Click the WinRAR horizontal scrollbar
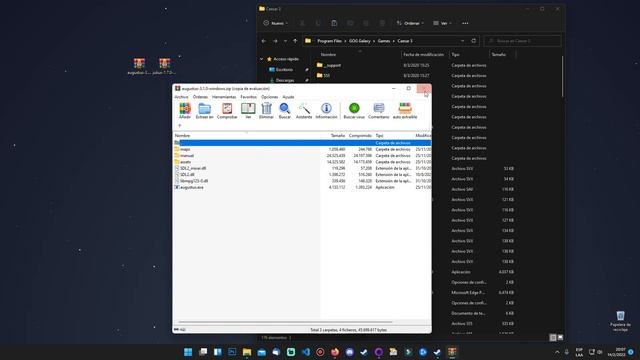 286,322
